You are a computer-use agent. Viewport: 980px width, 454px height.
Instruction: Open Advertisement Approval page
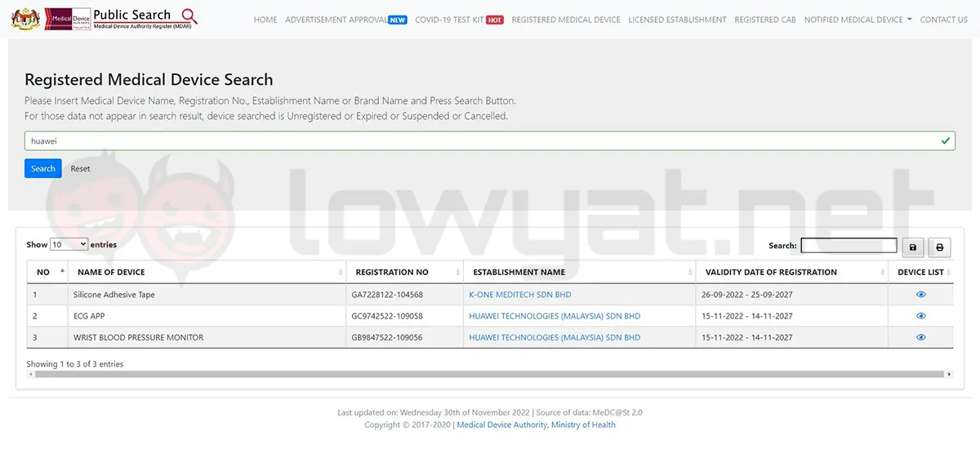coord(345,20)
